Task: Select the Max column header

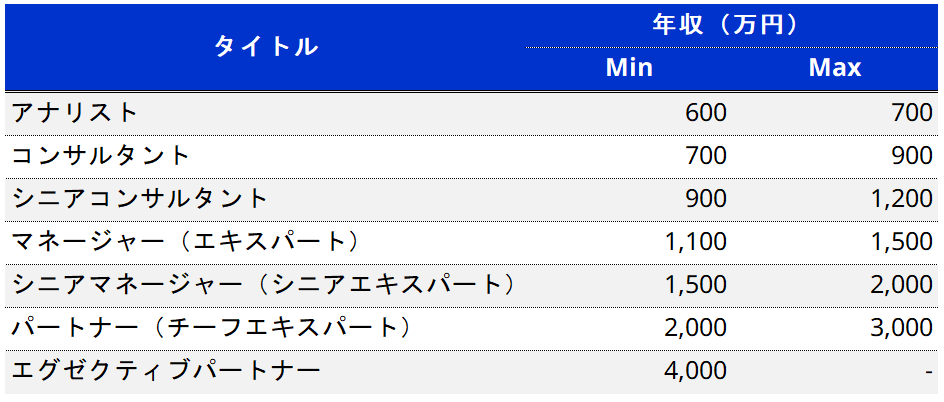Action: pyautogui.click(x=835, y=68)
